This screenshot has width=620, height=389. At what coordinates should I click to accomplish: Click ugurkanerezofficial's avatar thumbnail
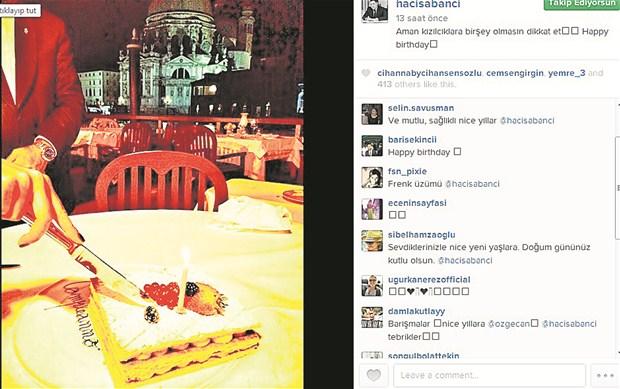(x=372, y=286)
